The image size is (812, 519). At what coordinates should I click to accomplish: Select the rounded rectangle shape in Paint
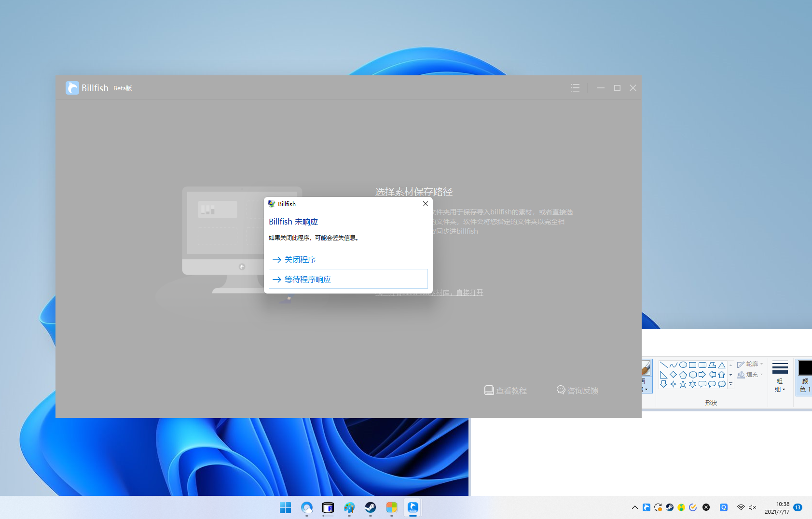pyautogui.click(x=702, y=365)
